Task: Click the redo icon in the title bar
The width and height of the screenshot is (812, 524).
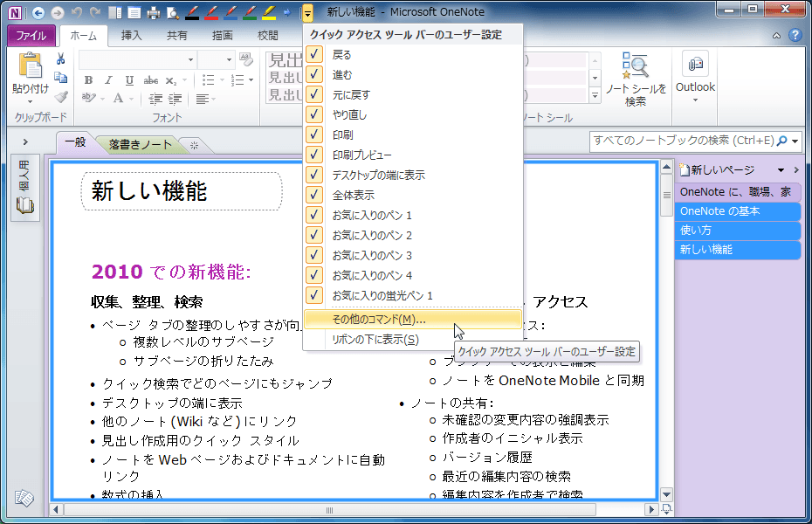Action: (x=95, y=12)
